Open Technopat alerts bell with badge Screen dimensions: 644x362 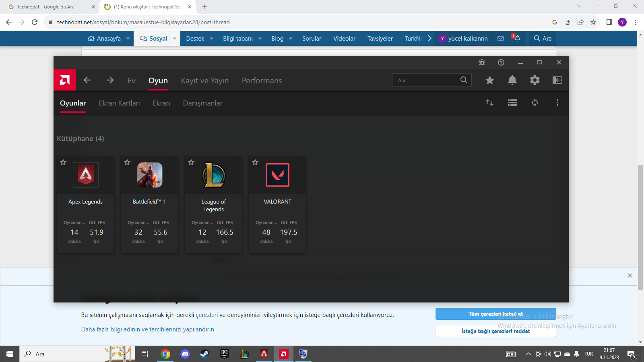point(517,38)
